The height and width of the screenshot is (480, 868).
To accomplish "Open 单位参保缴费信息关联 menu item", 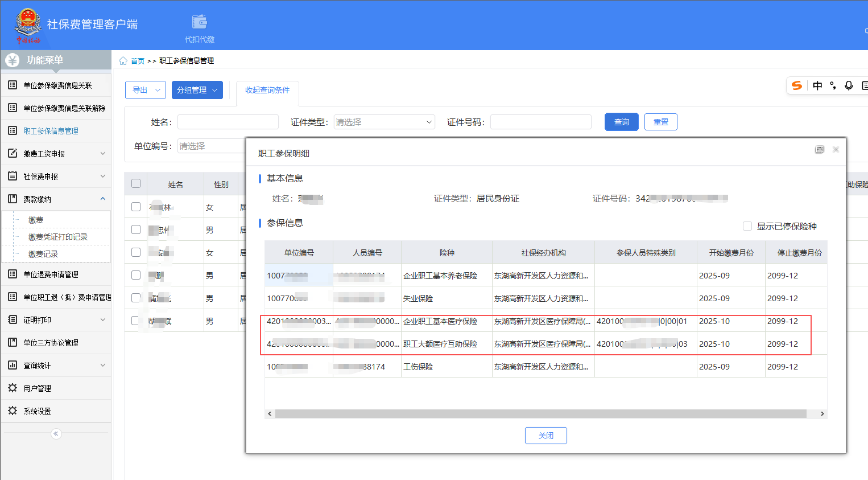I will (x=57, y=85).
